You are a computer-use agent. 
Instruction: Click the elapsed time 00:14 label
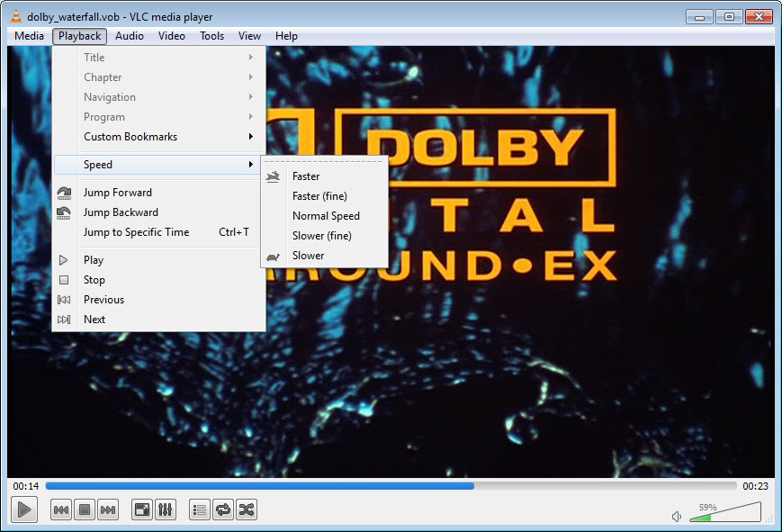(x=26, y=486)
